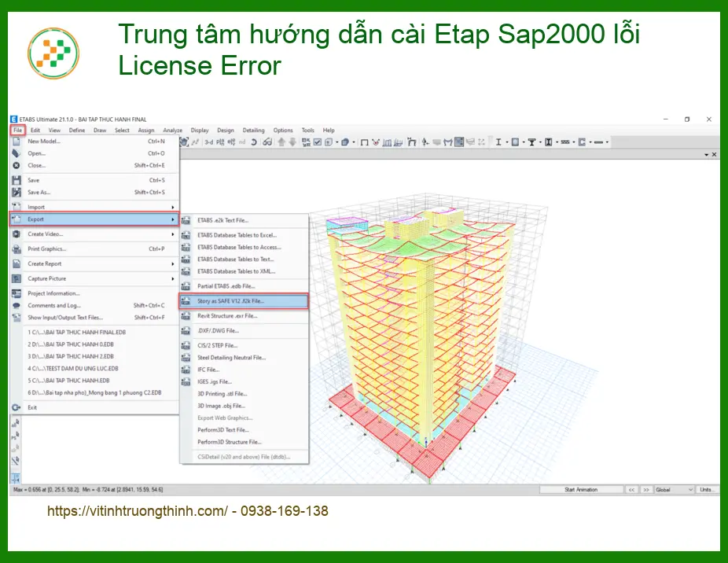Select Perform3D Structure File entry
This screenshot has width=728, height=563.
244,442
